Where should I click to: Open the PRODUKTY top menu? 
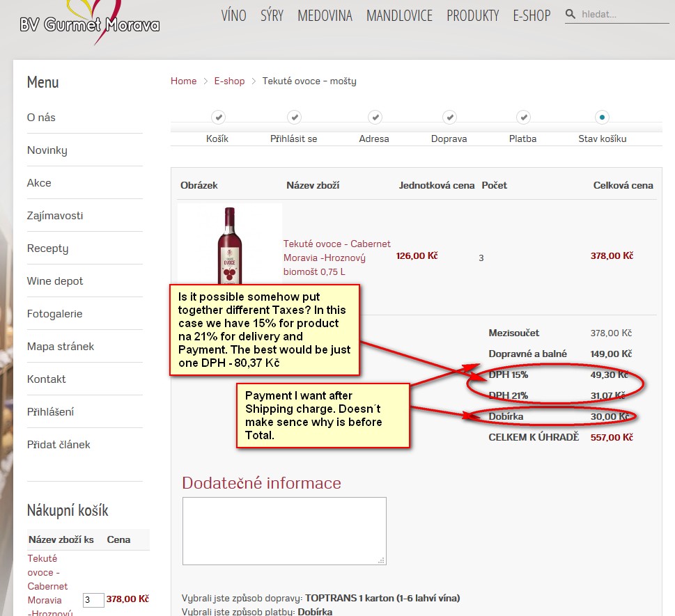coord(473,15)
